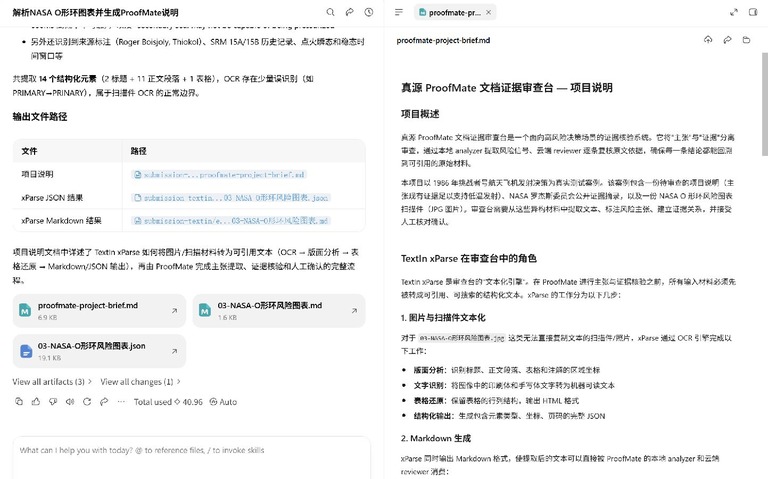
Task: Click the 'TextIn xParse 在审查台中的角色' heading
Action: pyautogui.click(x=469, y=258)
